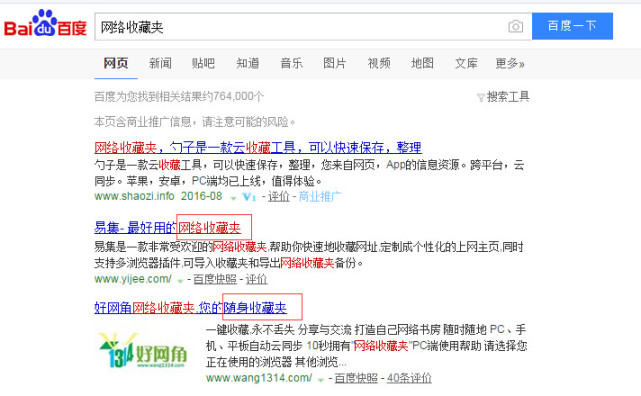Image resolution: width=641 pixels, height=396 pixels.
Task: Click the result count text 约764,000个
Action: [x=233, y=97]
